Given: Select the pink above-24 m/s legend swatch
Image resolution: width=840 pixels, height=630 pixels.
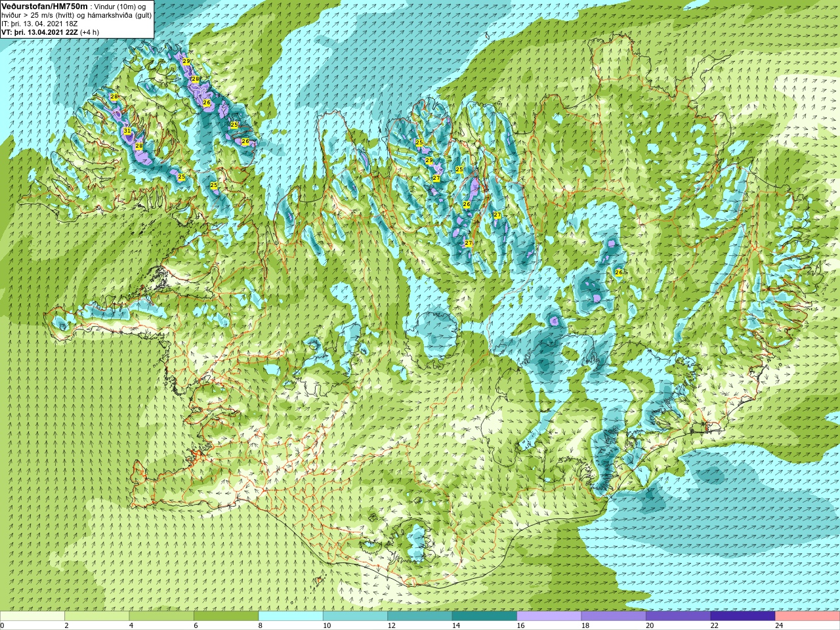Looking at the screenshot, I should click(807, 616).
